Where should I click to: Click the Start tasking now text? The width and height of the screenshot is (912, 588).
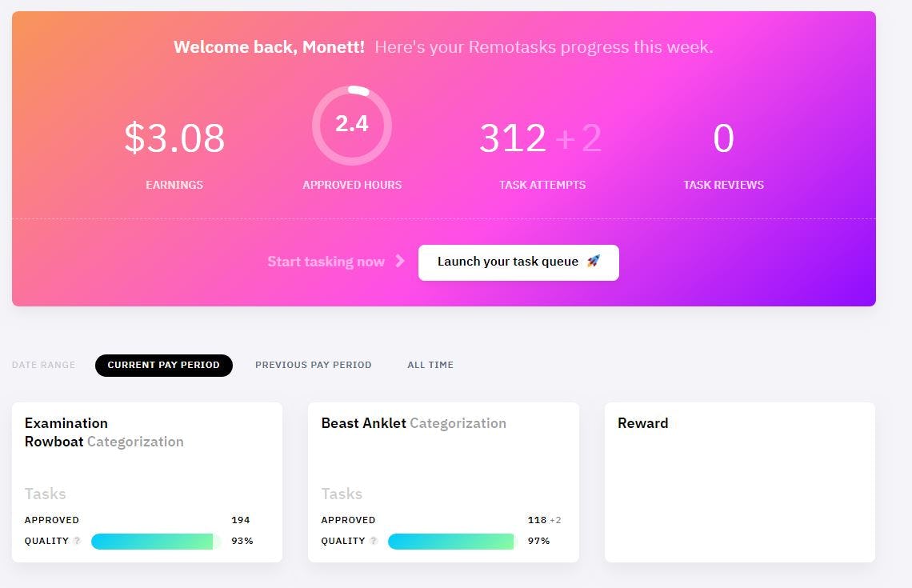tap(326, 262)
